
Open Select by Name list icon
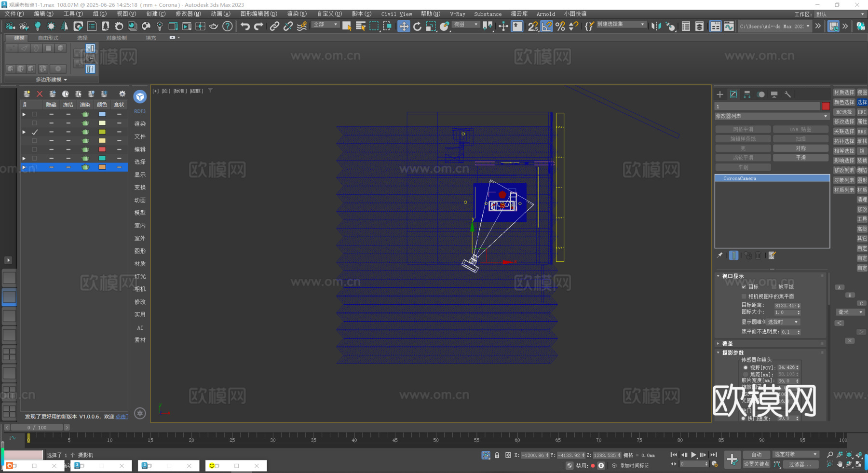click(360, 26)
